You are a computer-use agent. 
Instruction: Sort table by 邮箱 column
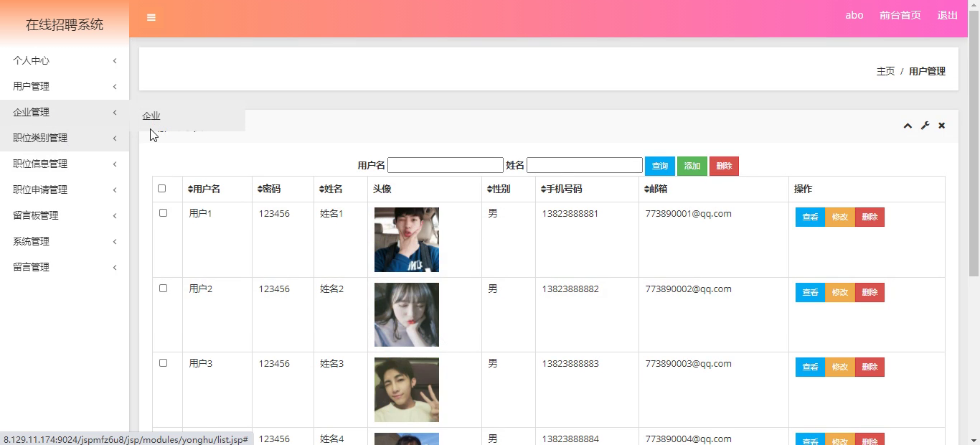click(x=656, y=189)
